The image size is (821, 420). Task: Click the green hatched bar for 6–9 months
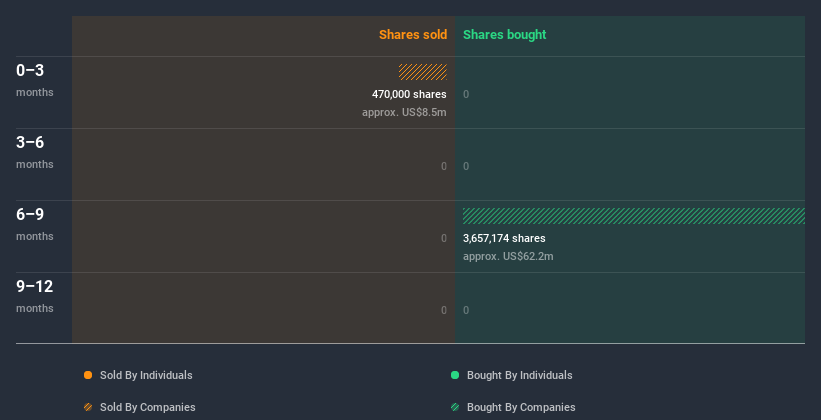tap(634, 216)
